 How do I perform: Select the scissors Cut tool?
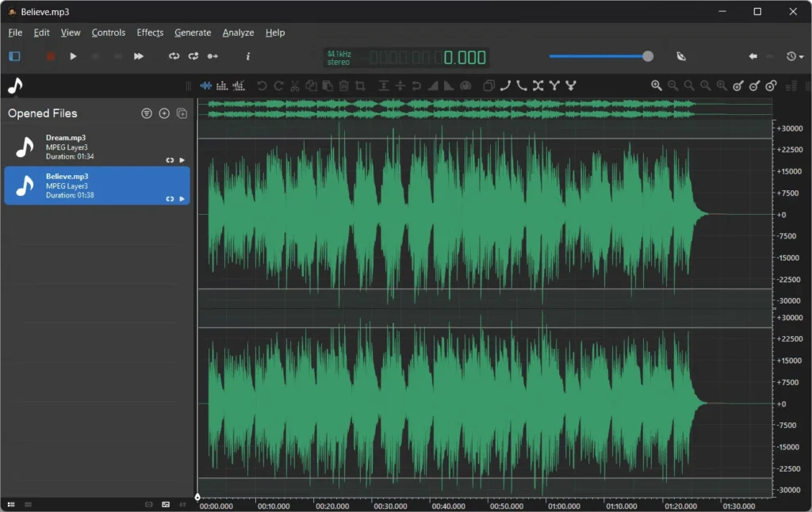point(295,86)
